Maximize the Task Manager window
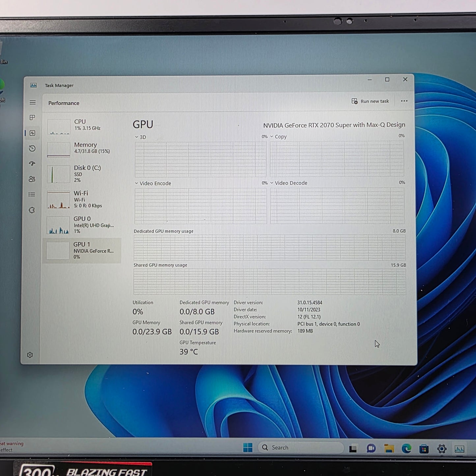 (387, 79)
